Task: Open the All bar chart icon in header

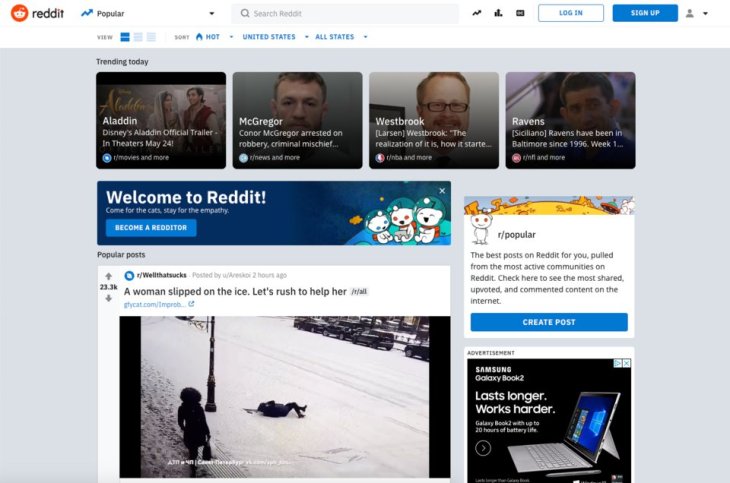Action: coord(498,13)
